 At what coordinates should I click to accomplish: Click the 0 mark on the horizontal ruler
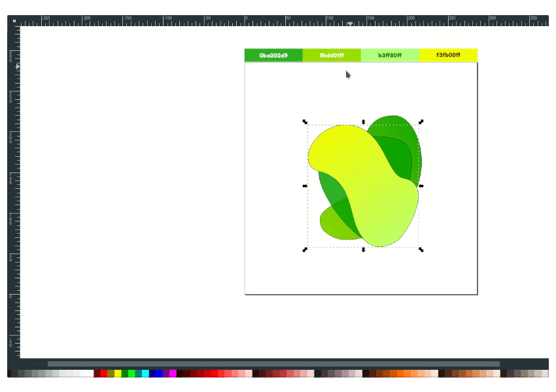coord(246,18)
